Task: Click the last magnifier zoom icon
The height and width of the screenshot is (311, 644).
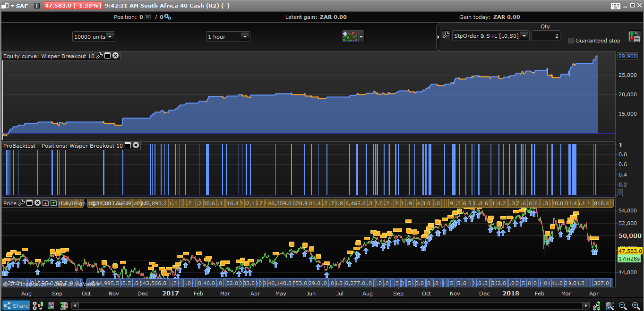Action: click(x=635, y=306)
